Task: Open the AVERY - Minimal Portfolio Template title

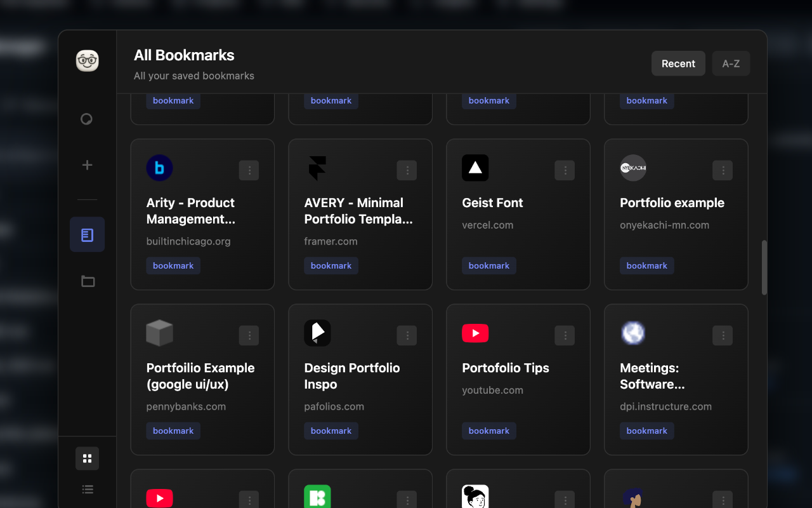Action: (x=358, y=211)
